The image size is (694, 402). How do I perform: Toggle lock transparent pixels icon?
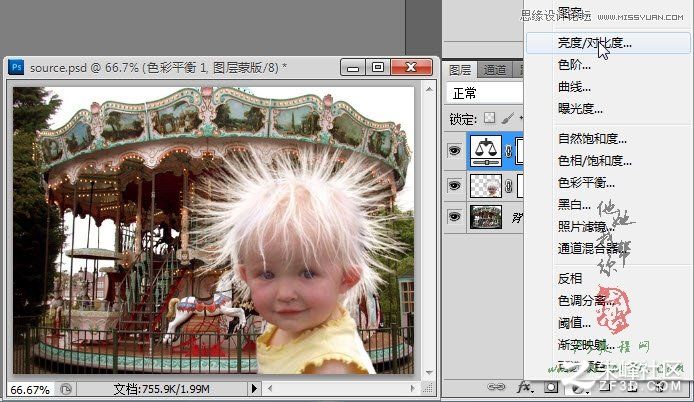[x=489, y=118]
